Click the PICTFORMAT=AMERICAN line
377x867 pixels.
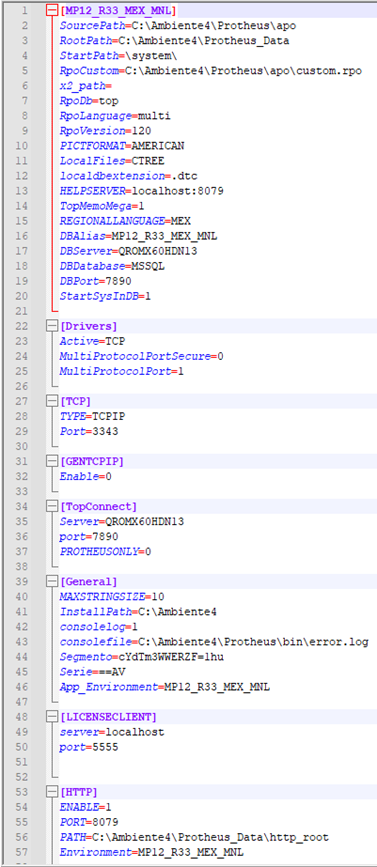point(122,145)
